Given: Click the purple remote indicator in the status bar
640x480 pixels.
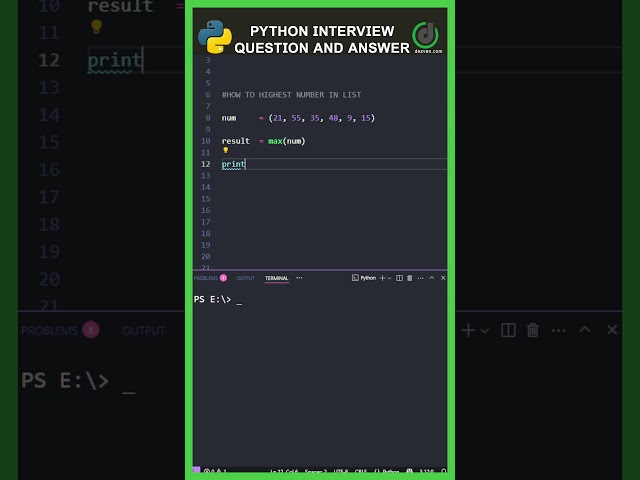Looking at the screenshot, I should click(x=196, y=470).
